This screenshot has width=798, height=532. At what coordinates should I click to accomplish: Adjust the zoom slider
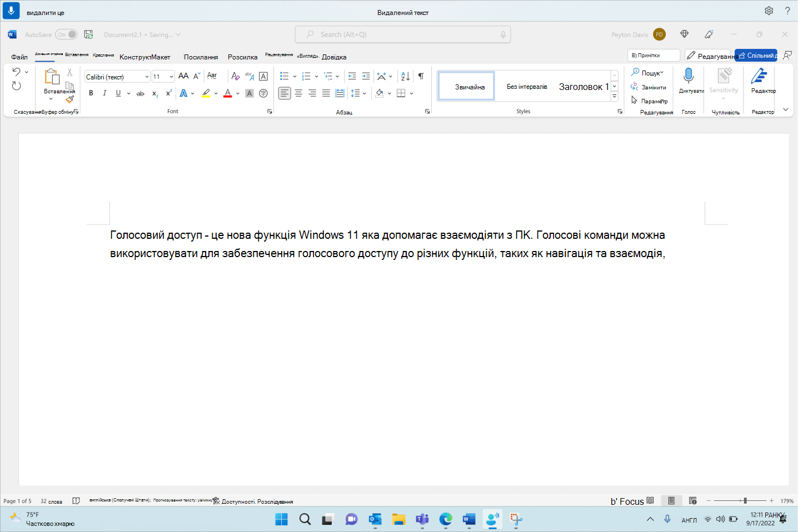tap(745, 500)
